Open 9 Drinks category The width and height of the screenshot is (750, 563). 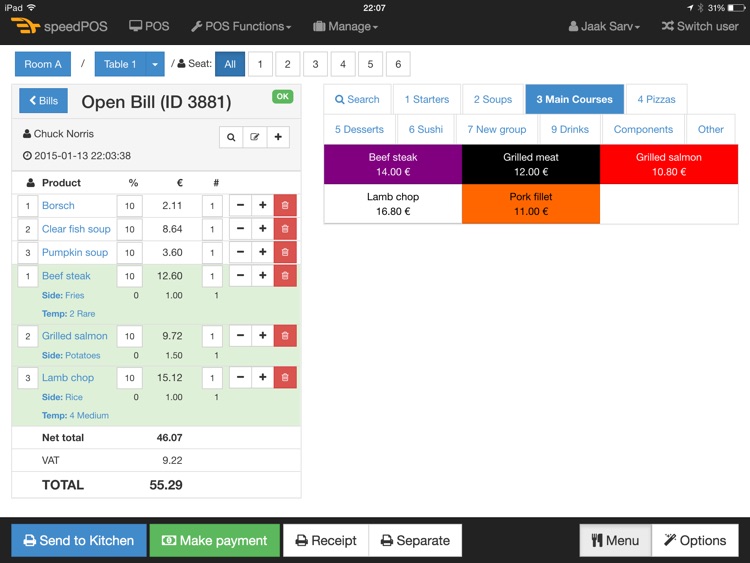pyautogui.click(x=570, y=129)
